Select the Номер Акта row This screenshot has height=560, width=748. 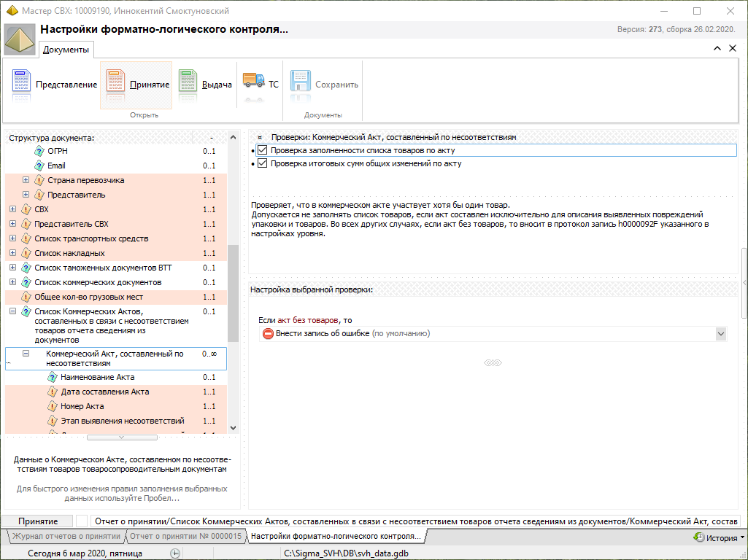coord(116,407)
